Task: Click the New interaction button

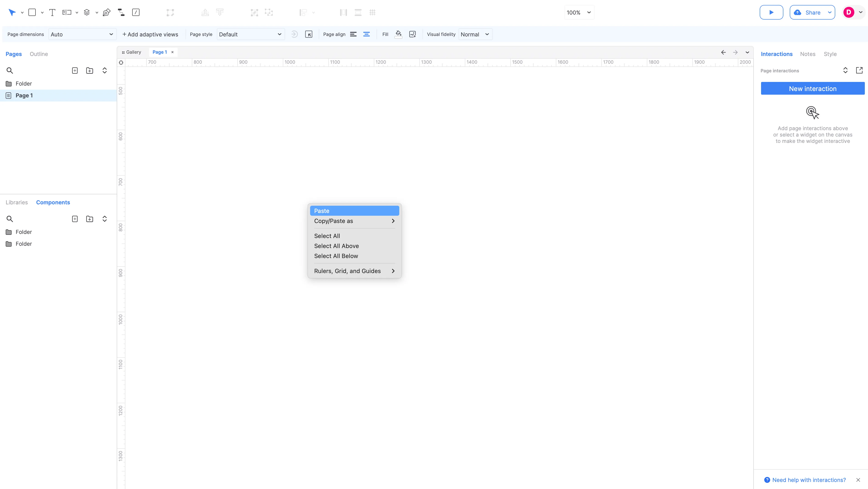Action: click(812, 89)
